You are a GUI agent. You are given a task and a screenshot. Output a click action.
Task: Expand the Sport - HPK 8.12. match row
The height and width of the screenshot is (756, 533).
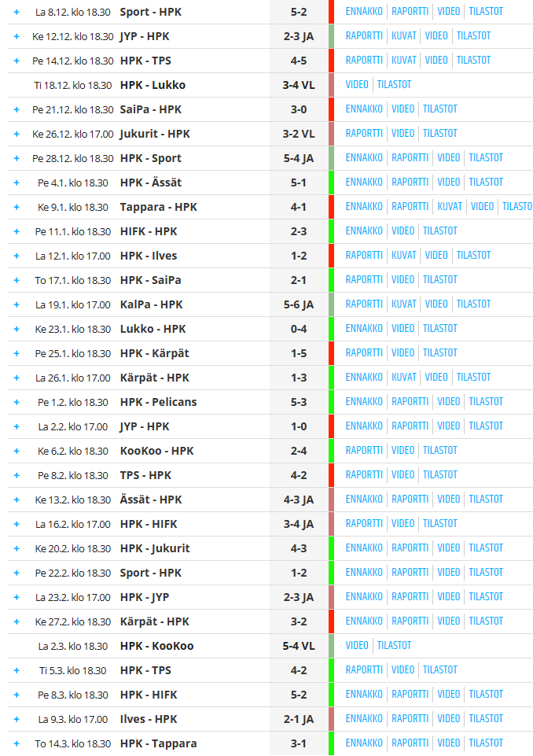(x=17, y=12)
